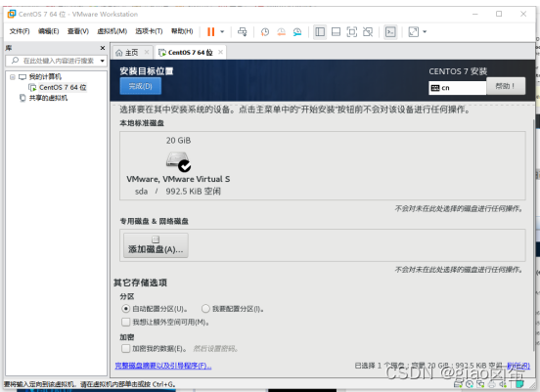Viewport: 540px width, 392px height.
Task: Send Ctrl+Alt+Del to the virtual machine
Action: (242, 31)
